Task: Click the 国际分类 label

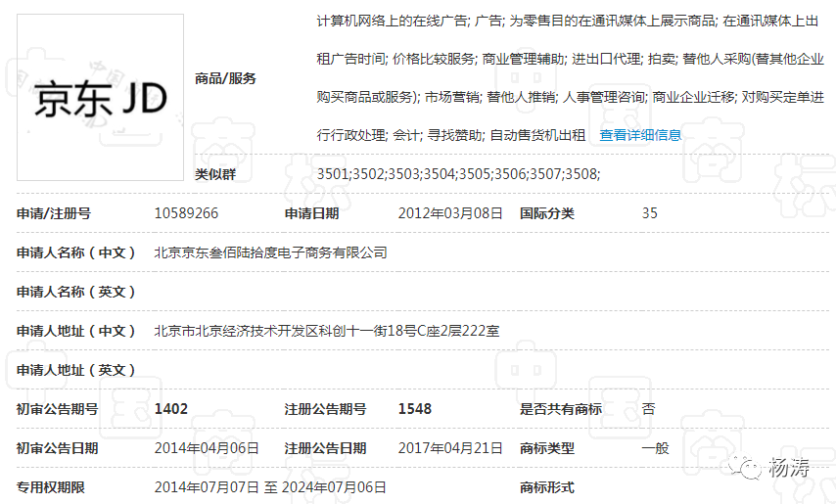Action: [x=547, y=213]
